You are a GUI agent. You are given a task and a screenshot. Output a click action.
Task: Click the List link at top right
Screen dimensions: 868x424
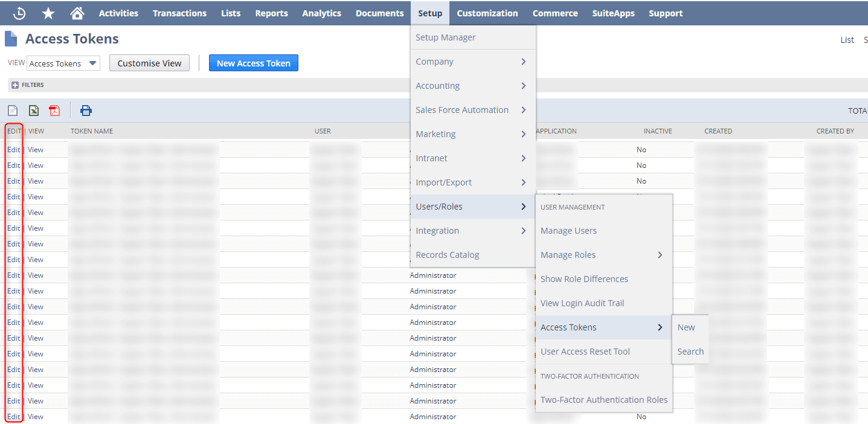click(847, 40)
